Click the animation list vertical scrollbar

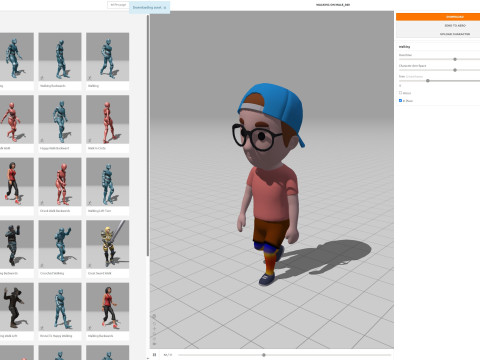[x=148, y=136]
